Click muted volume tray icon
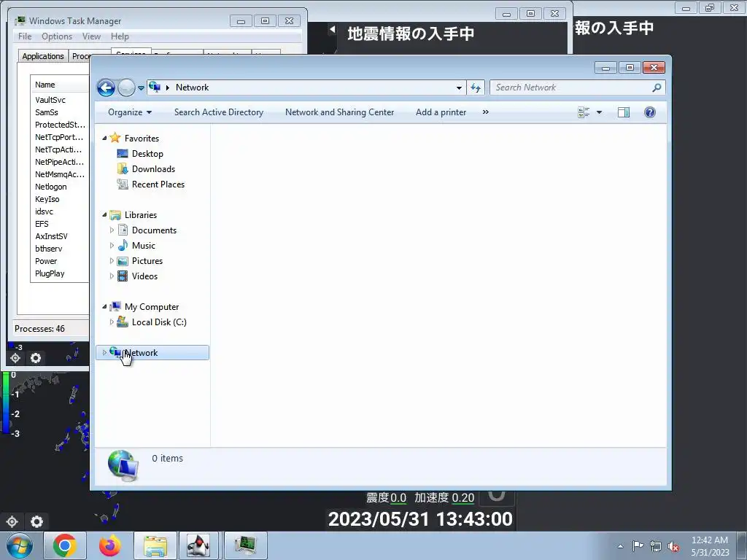Viewport: 747px width, 560px height. click(x=673, y=547)
